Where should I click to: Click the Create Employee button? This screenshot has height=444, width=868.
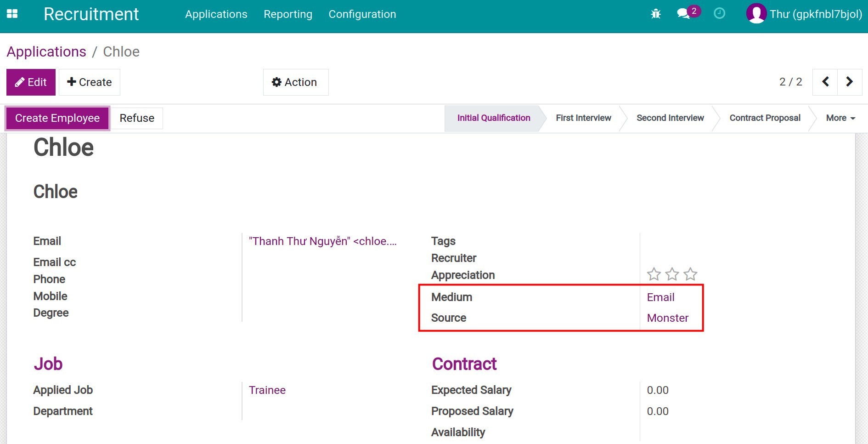57,118
